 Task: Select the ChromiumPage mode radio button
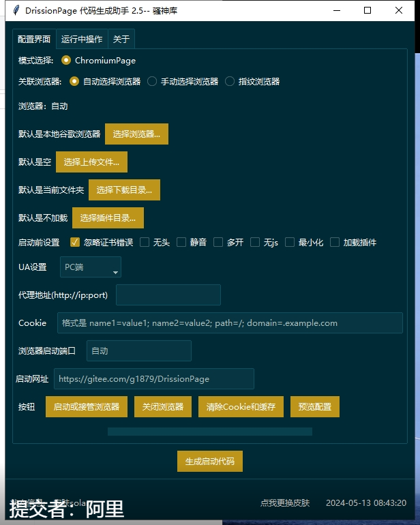[x=66, y=60]
